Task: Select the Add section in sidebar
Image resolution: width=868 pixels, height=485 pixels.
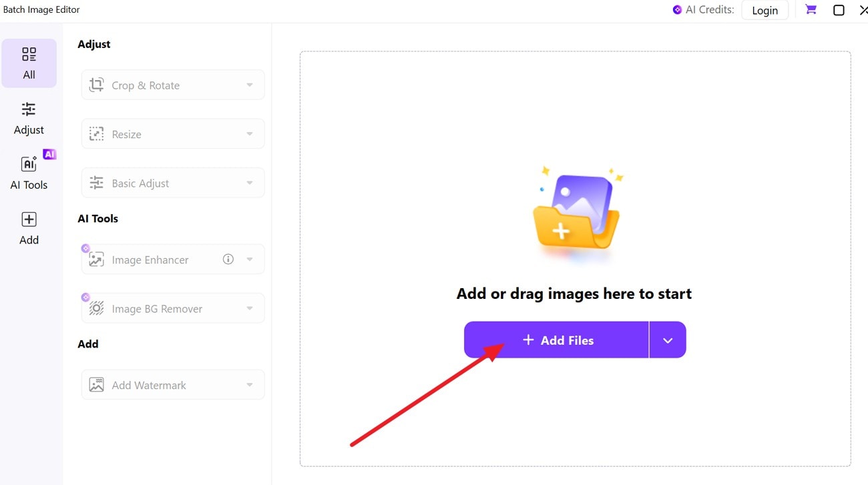Action: [x=29, y=227]
